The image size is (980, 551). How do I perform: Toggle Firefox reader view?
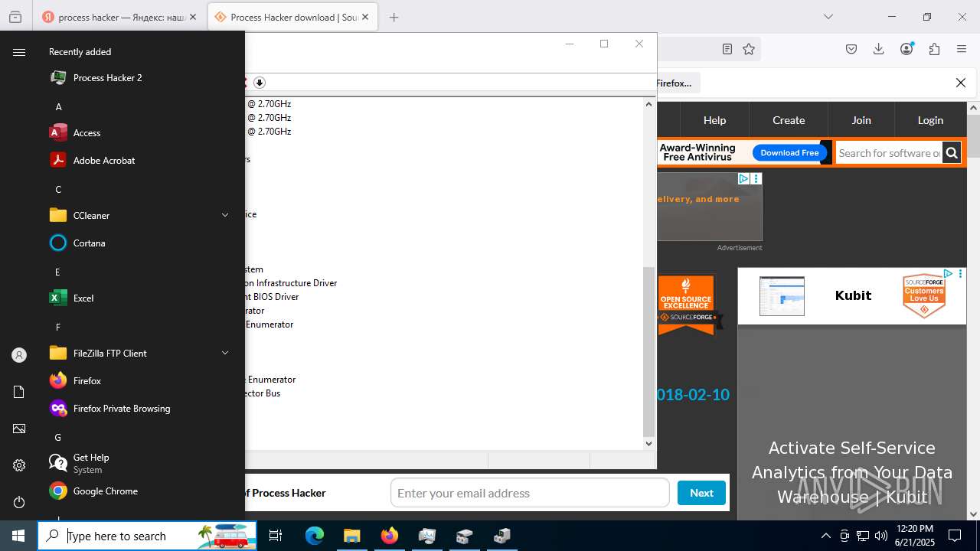[x=727, y=49]
